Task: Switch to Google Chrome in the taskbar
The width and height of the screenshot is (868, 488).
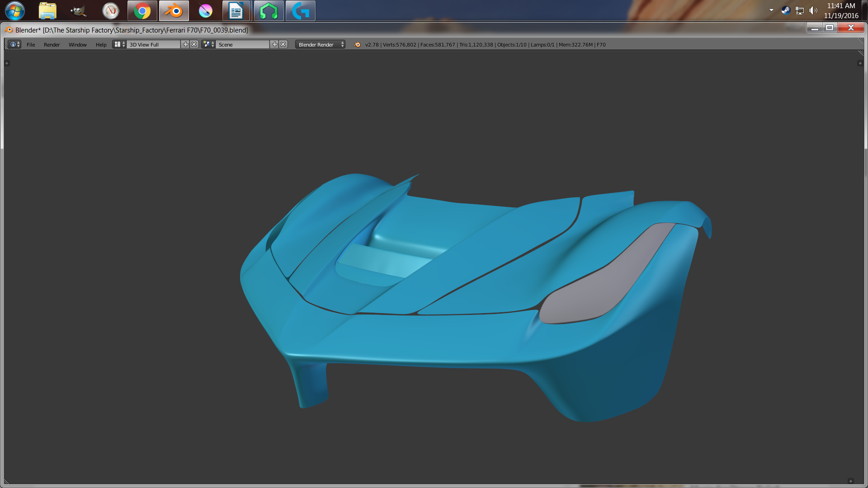Action: (x=142, y=11)
